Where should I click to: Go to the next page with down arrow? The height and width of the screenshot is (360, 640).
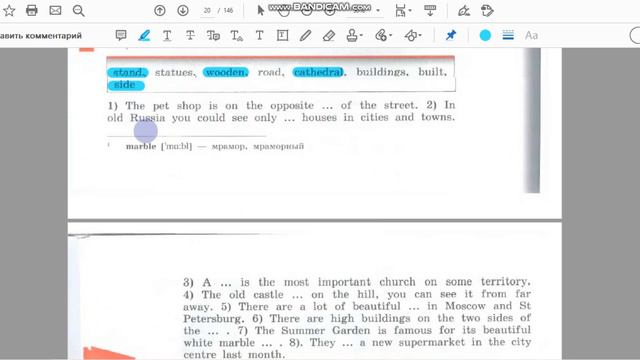coord(183,11)
